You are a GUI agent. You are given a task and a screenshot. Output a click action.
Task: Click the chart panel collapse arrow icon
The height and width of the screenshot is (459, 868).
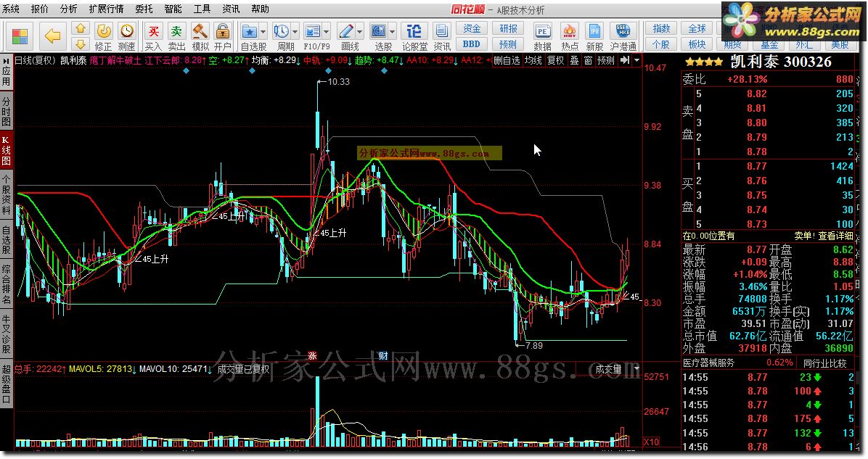click(x=625, y=60)
